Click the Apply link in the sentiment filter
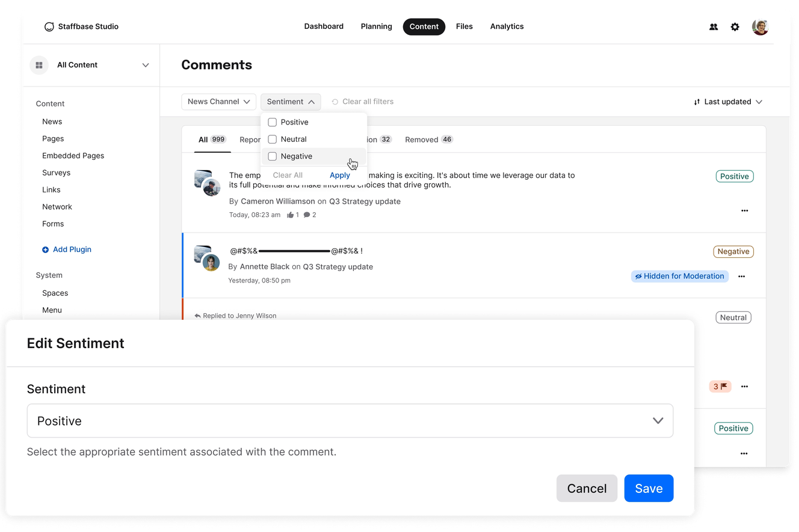This screenshot has height=532, width=799. (339, 175)
